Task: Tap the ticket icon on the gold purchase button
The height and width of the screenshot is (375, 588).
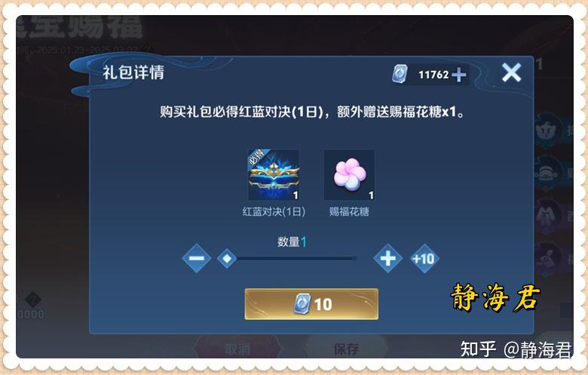Action: click(x=302, y=304)
